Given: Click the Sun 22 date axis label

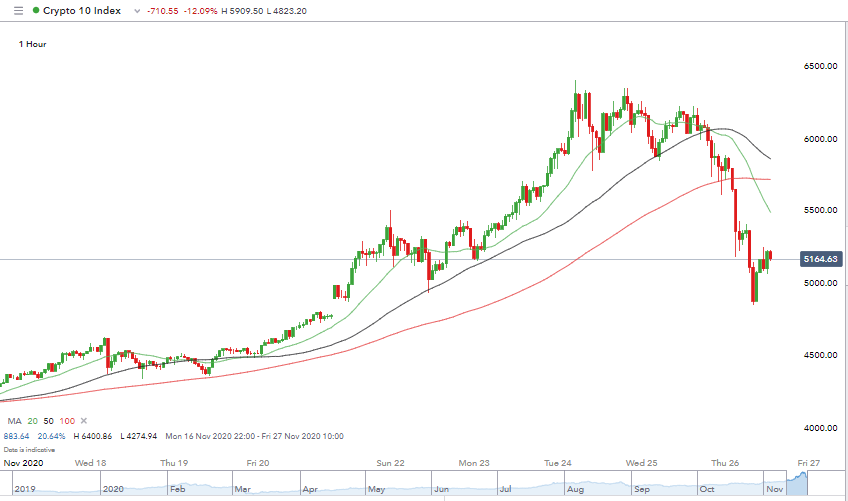Looking at the screenshot, I should point(390,463).
